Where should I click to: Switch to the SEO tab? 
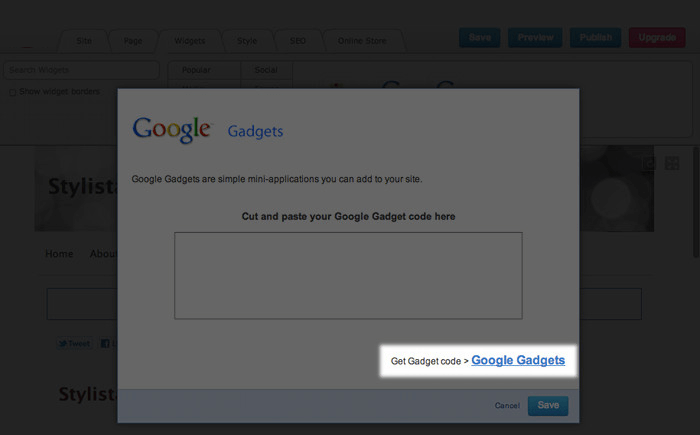297,41
